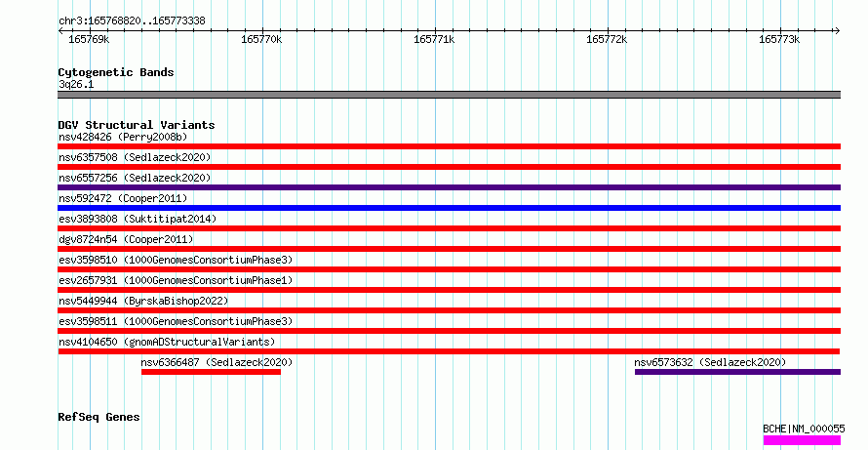The image size is (868, 450).
Task: Click the red bar under esv3893808
Action: pyautogui.click(x=449, y=228)
